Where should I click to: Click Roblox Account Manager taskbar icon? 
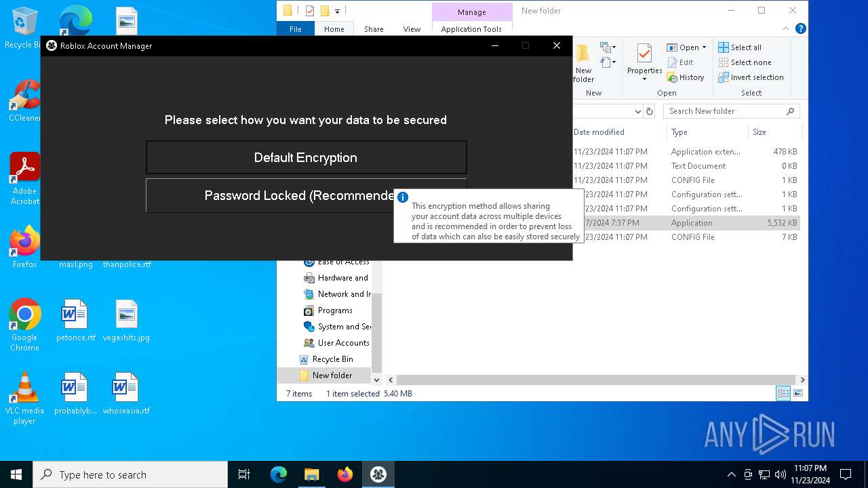[x=378, y=474]
